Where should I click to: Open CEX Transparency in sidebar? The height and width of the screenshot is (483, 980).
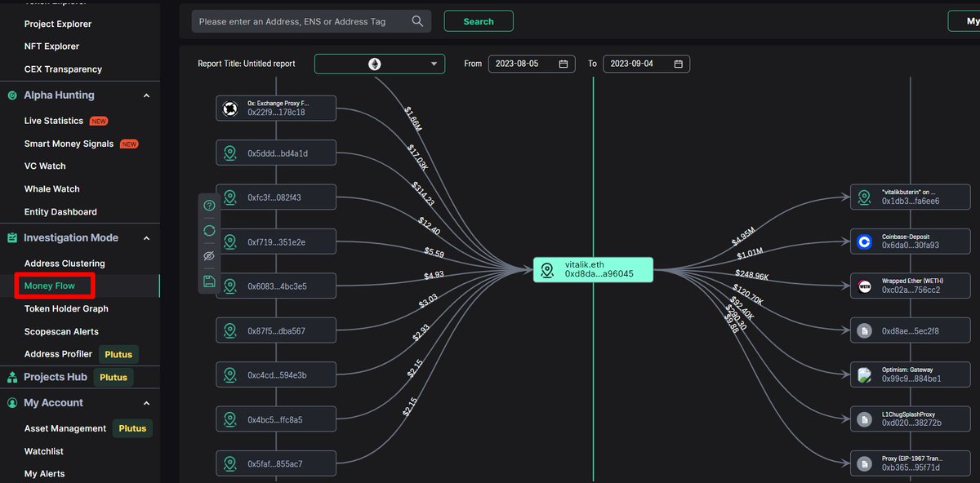(x=63, y=69)
